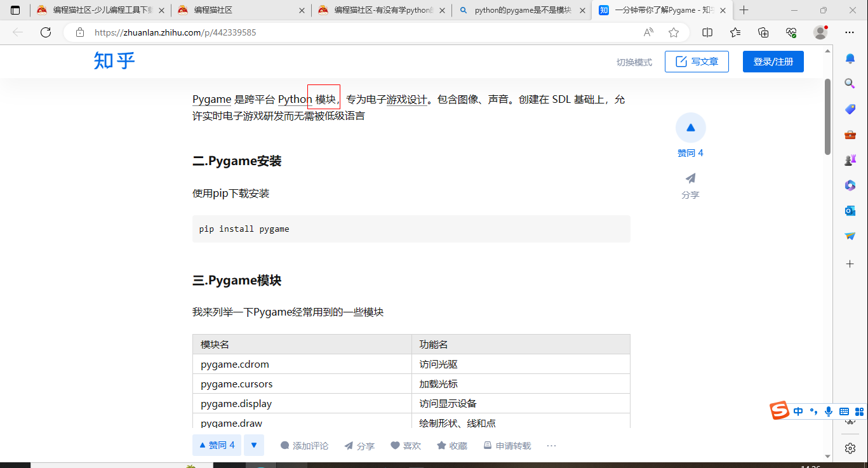Open Microsoft 365 in the sidebar
Image resolution: width=868 pixels, height=468 pixels.
click(x=850, y=185)
